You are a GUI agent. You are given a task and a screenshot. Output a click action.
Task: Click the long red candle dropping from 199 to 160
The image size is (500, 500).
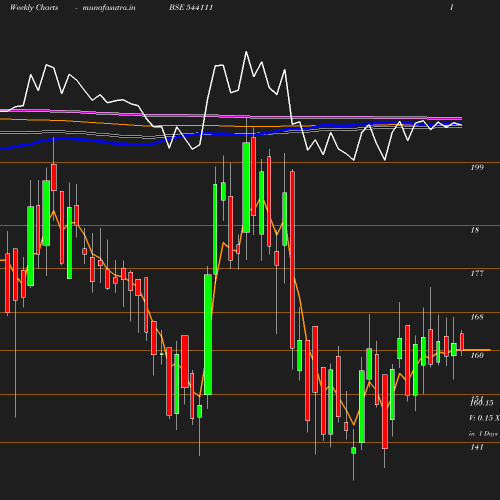coord(292,260)
